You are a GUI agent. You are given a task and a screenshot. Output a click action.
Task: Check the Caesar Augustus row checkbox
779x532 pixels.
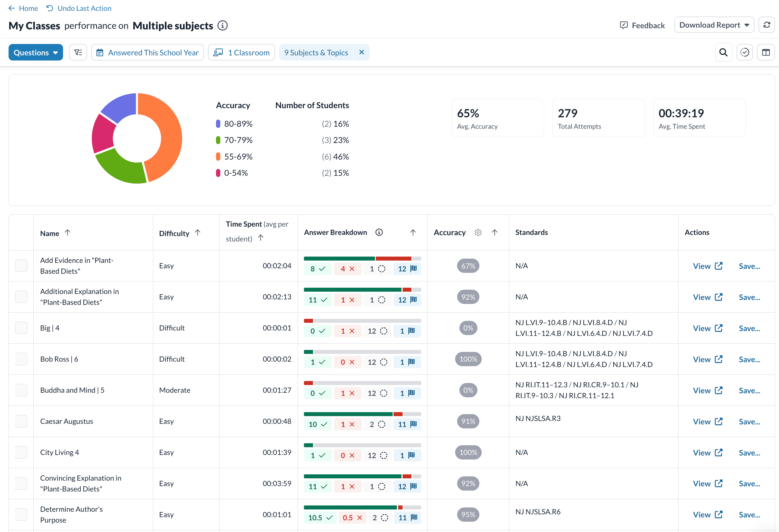click(21, 421)
